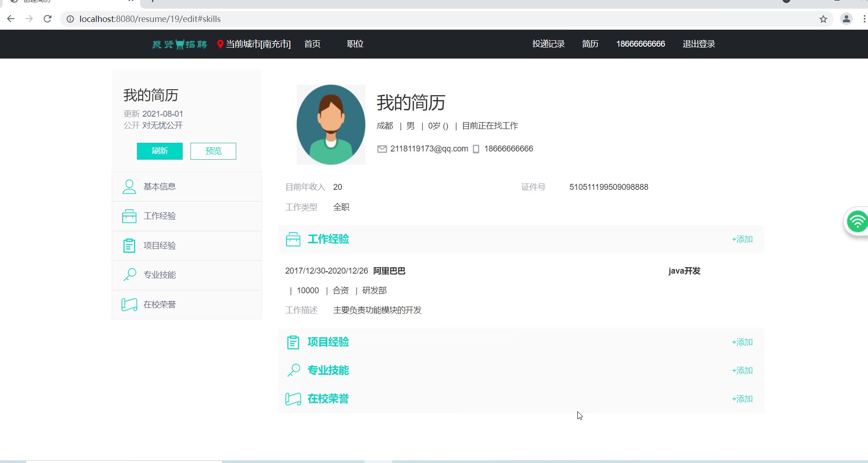This screenshot has height=463, width=868.
Task: Click the clipboard icon beside sidebar 项目经验
Action: pyautogui.click(x=130, y=246)
